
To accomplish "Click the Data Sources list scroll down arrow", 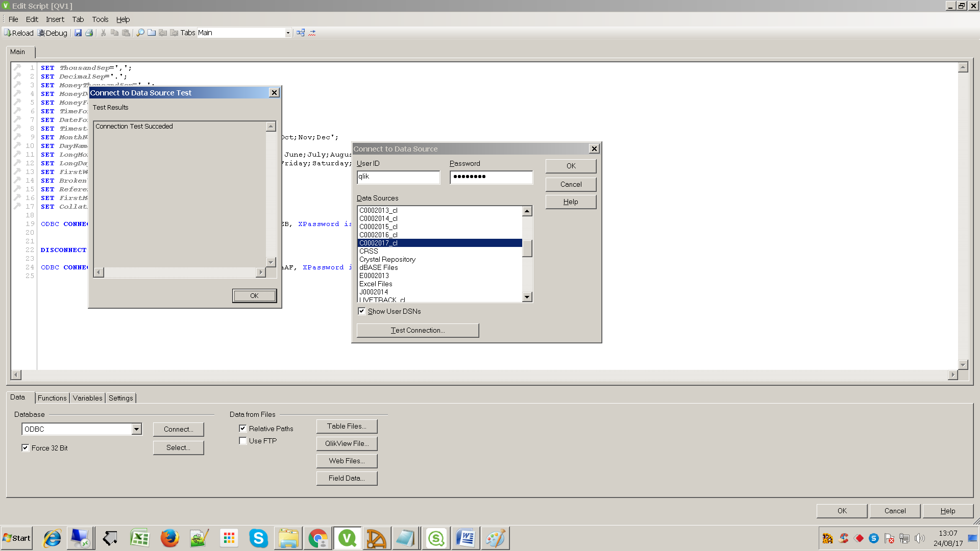I will [527, 297].
